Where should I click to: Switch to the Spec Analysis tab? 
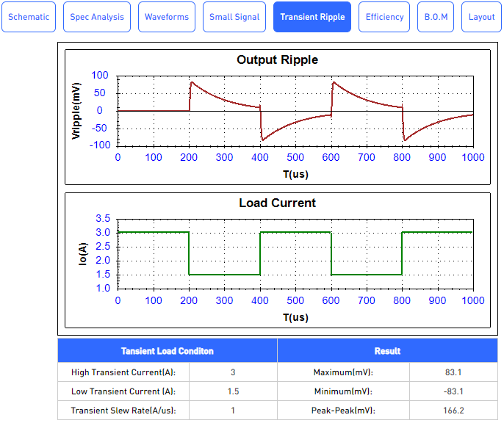pyautogui.click(x=97, y=17)
